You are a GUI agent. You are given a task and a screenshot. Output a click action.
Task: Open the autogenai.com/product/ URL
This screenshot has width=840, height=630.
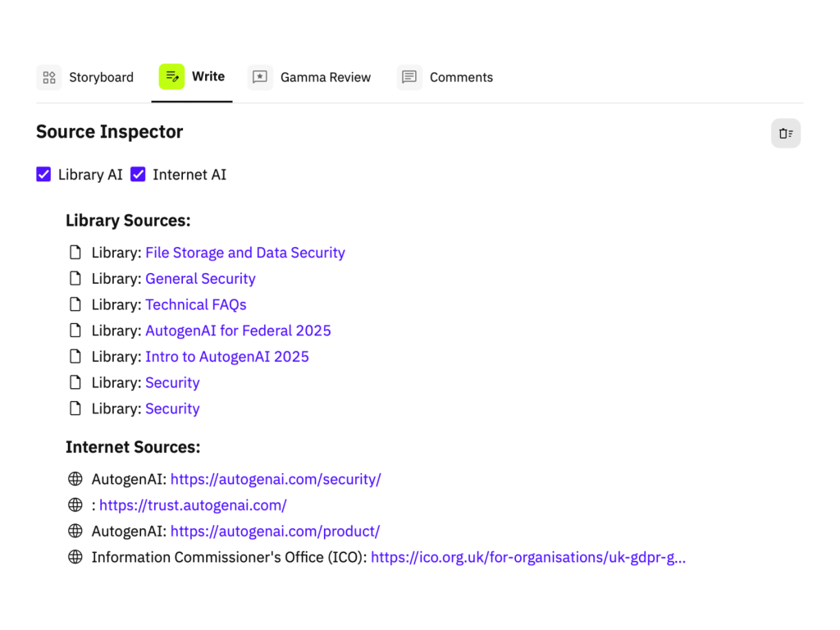[275, 532]
